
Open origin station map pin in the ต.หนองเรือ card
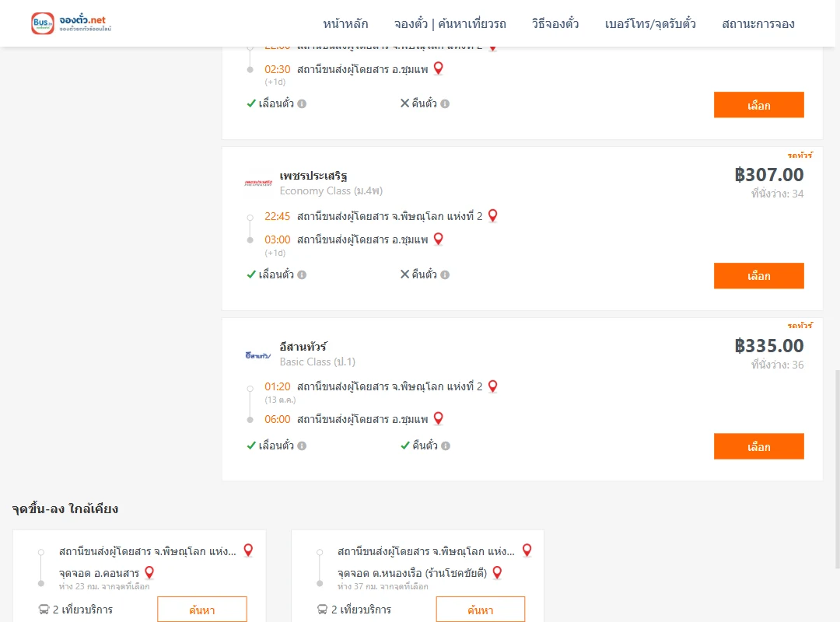coord(527,550)
